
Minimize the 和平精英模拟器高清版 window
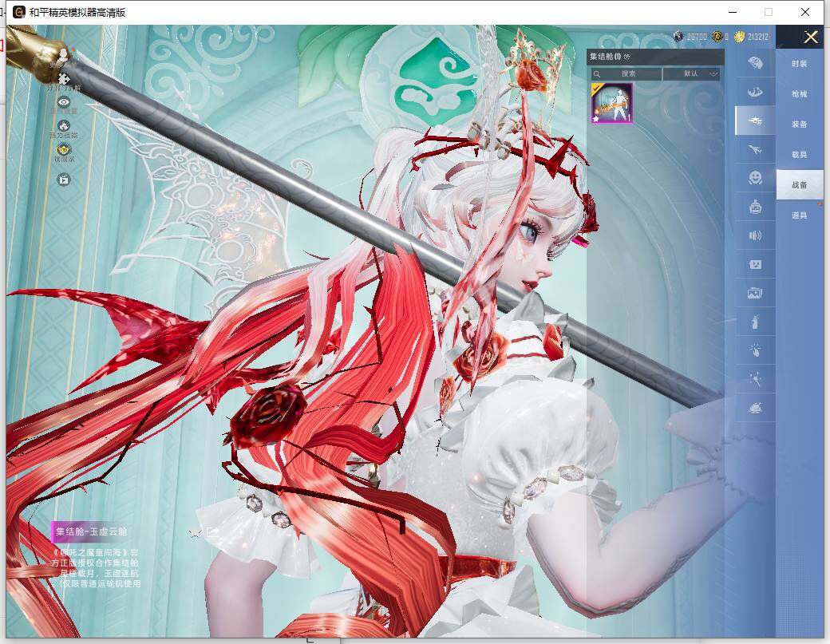coord(733,12)
